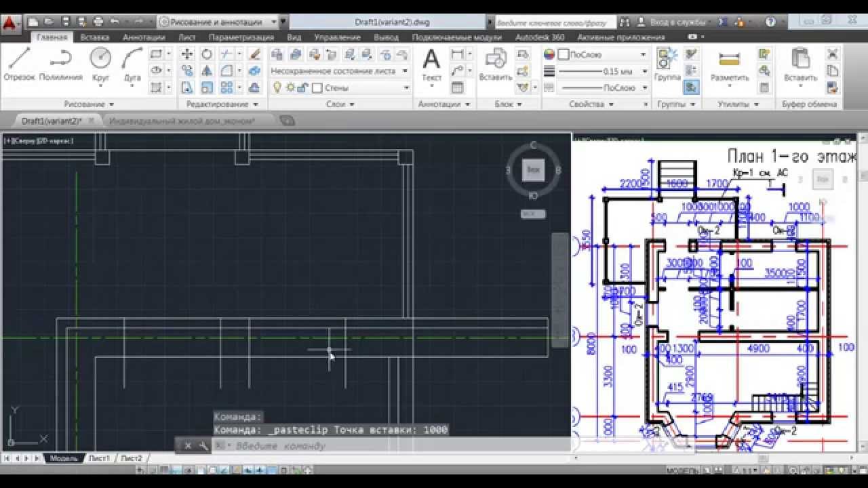Switch to the Индивидуальный жилой дом drawing tab
Image resolution: width=868 pixels, height=488 pixels.
pyautogui.click(x=182, y=121)
